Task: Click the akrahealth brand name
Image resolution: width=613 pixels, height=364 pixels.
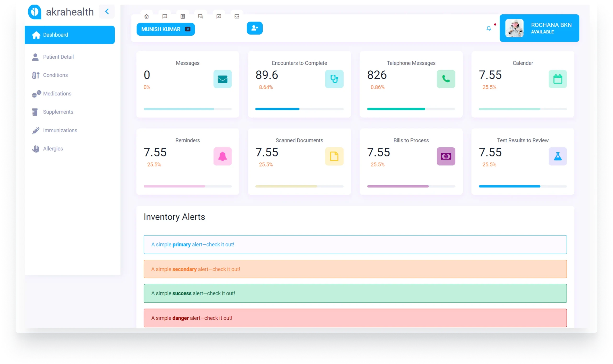Action: (x=70, y=12)
